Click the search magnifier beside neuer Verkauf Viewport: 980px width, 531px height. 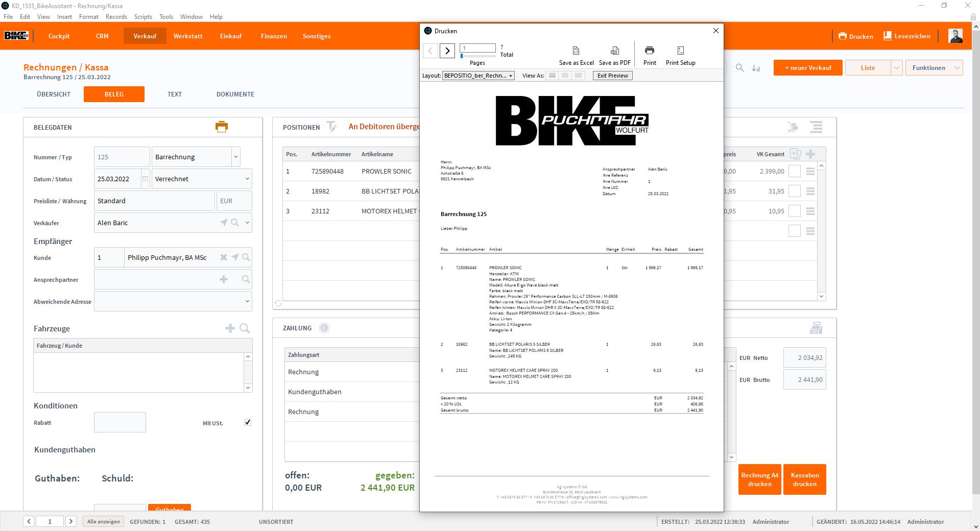point(739,67)
